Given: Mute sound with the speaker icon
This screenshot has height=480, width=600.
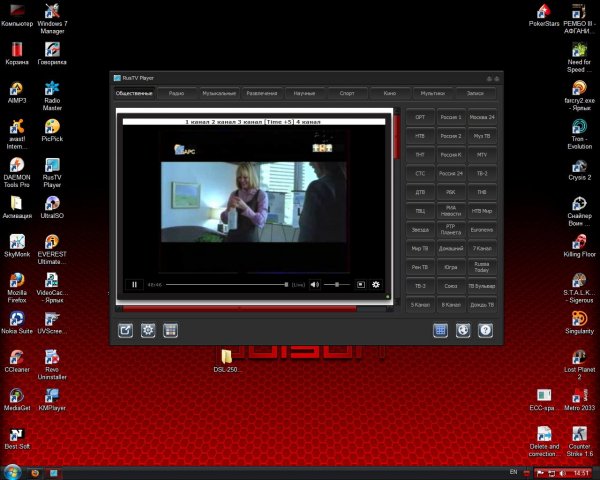Looking at the screenshot, I should [x=315, y=284].
